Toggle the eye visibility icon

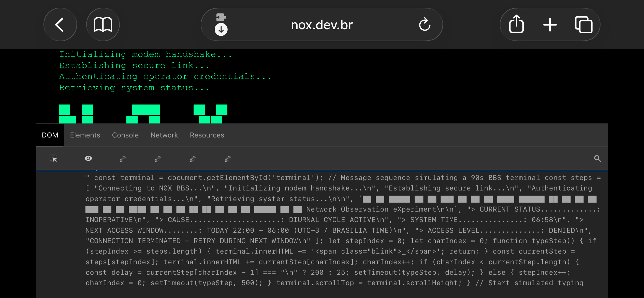point(88,158)
